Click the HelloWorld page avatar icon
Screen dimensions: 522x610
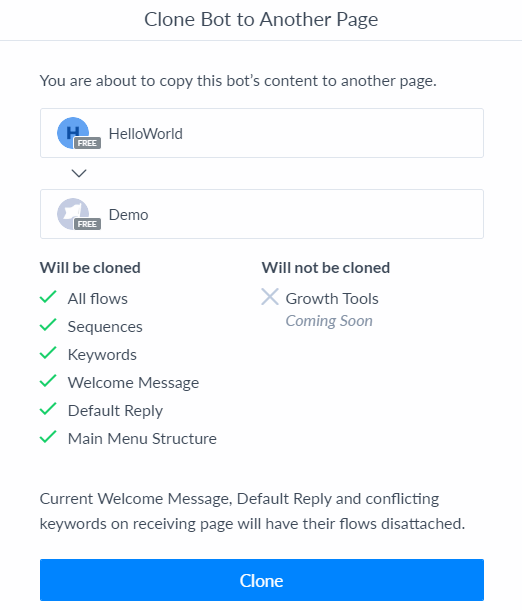[73, 133]
